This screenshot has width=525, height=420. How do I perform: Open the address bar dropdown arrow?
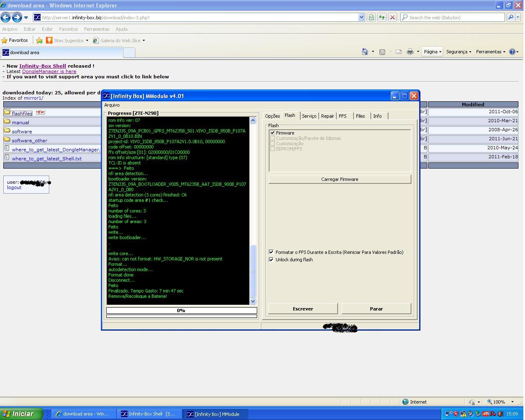pos(361,17)
